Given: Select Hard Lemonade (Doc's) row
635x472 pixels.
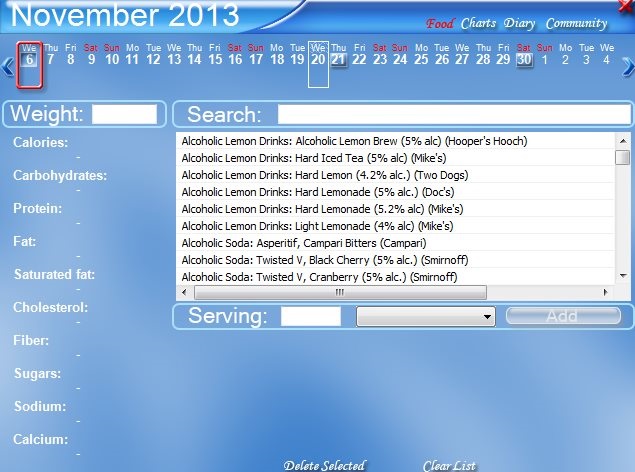Looking at the screenshot, I should tap(395, 192).
